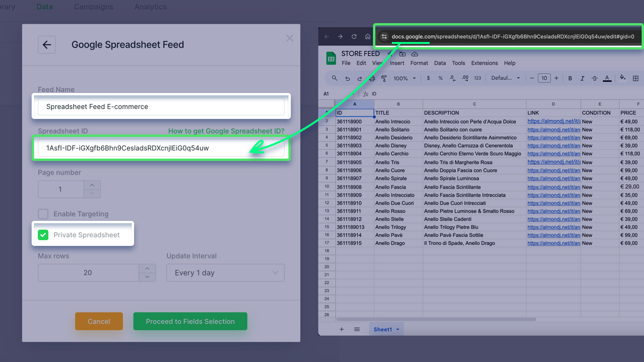Open the Sheet1 tab options arrow

[x=398, y=329]
